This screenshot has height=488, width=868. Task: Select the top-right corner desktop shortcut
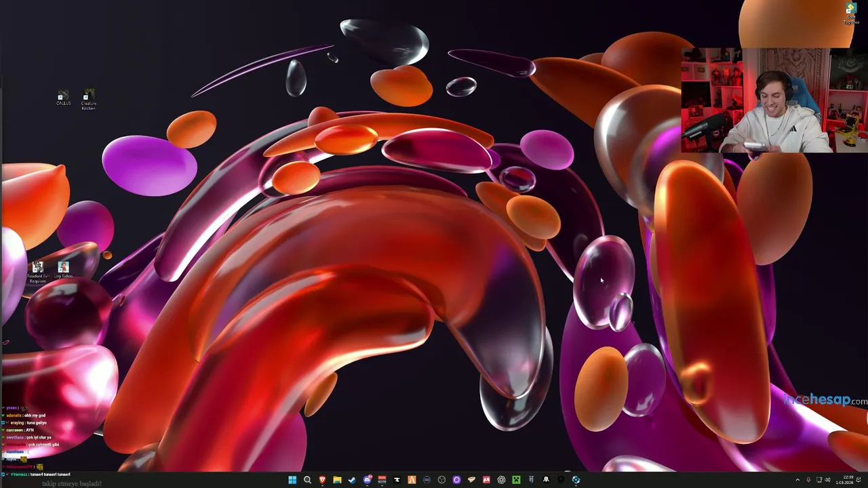click(x=851, y=14)
